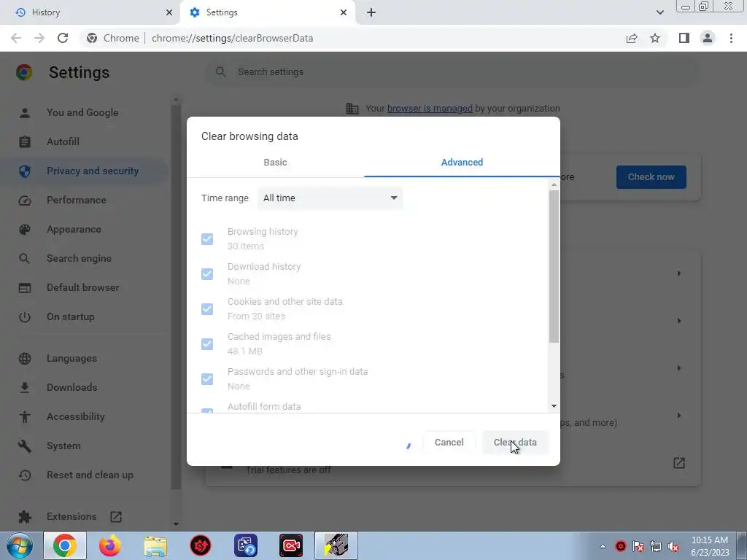
Task: Open Chrome three-dot menu
Action: 731,38
